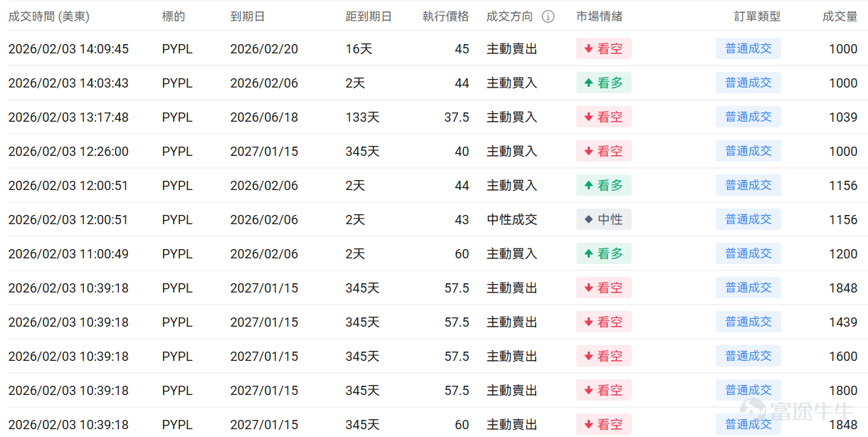Click the 看空 tag in the volume 1600 row
The image size is (868, 437).
(604, 356)
